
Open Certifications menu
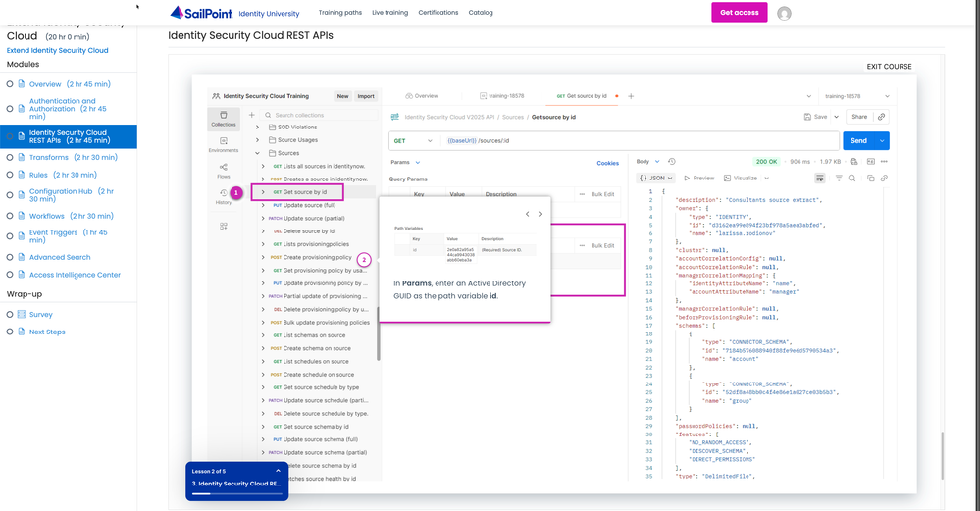438,13
